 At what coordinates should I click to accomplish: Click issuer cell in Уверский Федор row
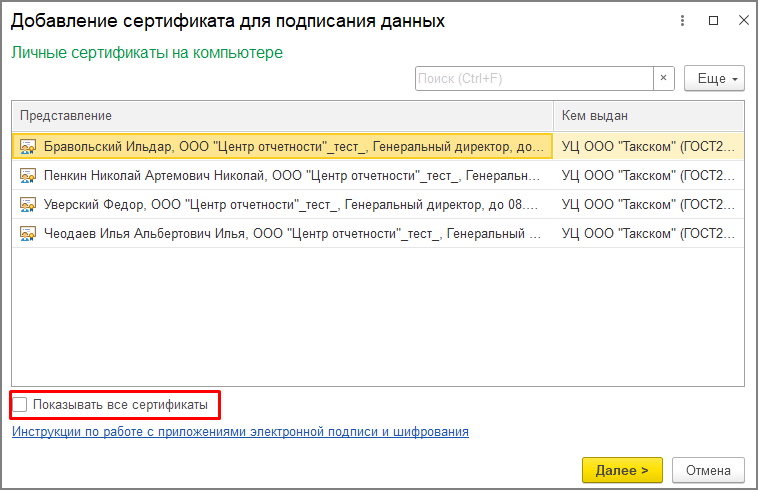coord(649,204)
